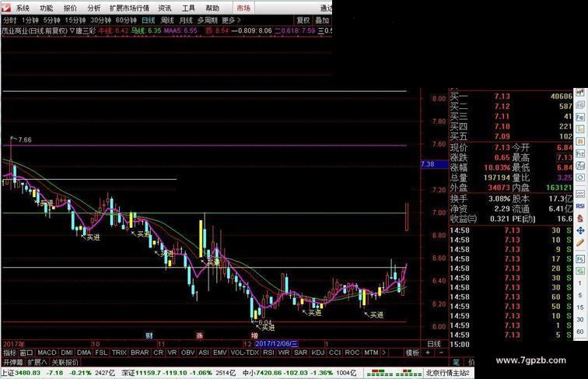Click the 模板 template button
Viewport: 588px width, 379px height.
(x=412, y=353)
